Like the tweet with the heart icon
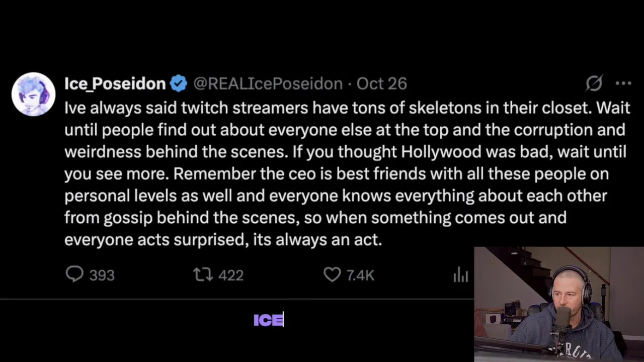Screen dimensions: 644x362 [x=332, y=275]
